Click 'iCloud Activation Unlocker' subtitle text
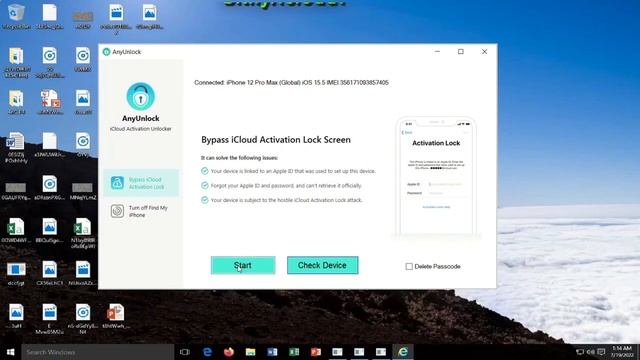The image size is (640, 360). 140,129
